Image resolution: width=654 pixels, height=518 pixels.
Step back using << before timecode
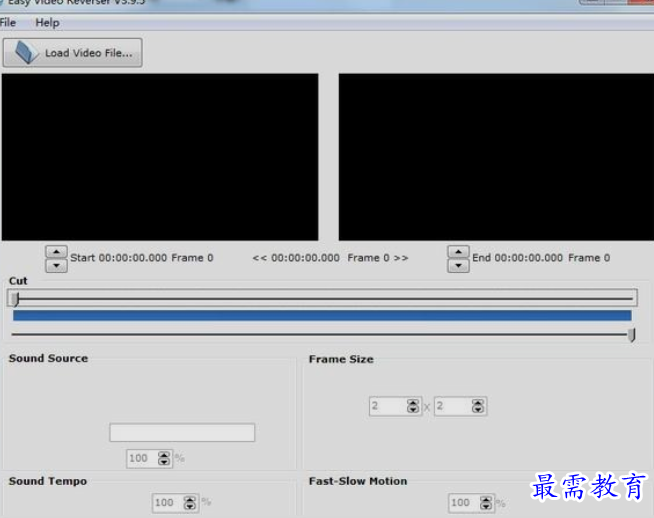pos(259,258)
